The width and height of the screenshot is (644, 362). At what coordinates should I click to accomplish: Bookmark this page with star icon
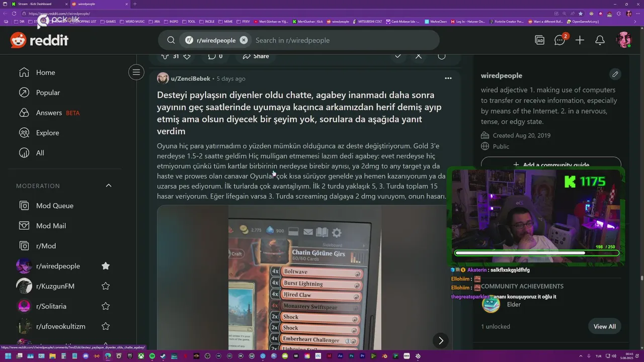point(580,14)
